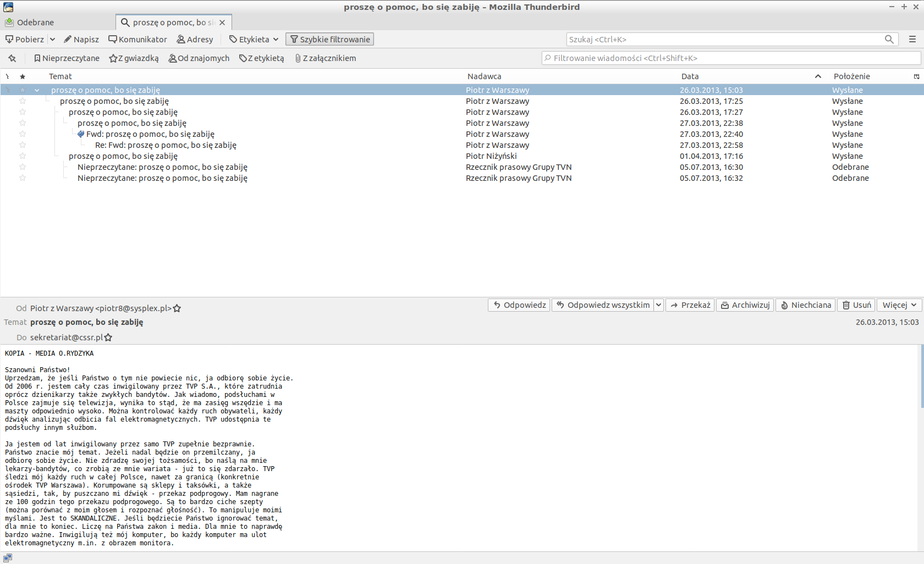Click the Thunderbird title bar app icon
The image size is (924, 564).
[x=8, y=7]
